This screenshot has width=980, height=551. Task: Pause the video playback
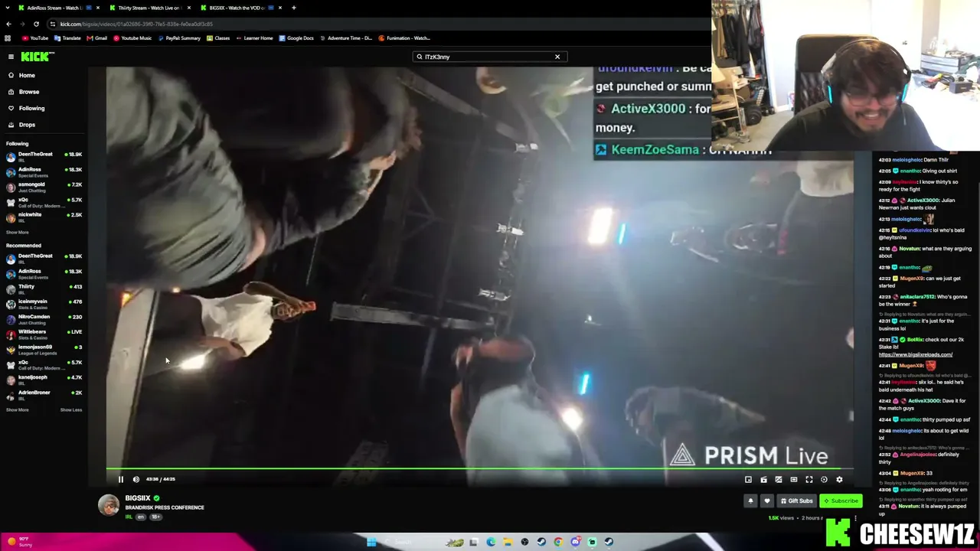pyautogui.click(x=120, y=479)
